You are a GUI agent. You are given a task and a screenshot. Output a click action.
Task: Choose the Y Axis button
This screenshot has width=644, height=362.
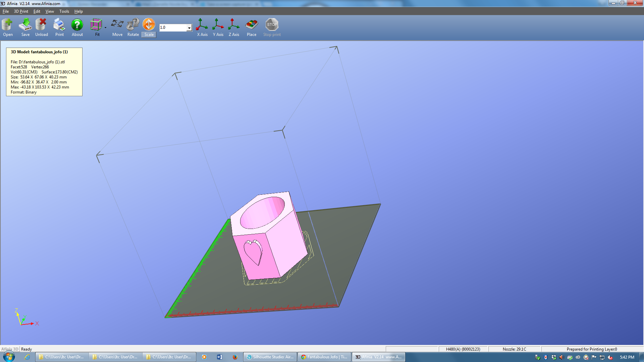click(218, 27)
